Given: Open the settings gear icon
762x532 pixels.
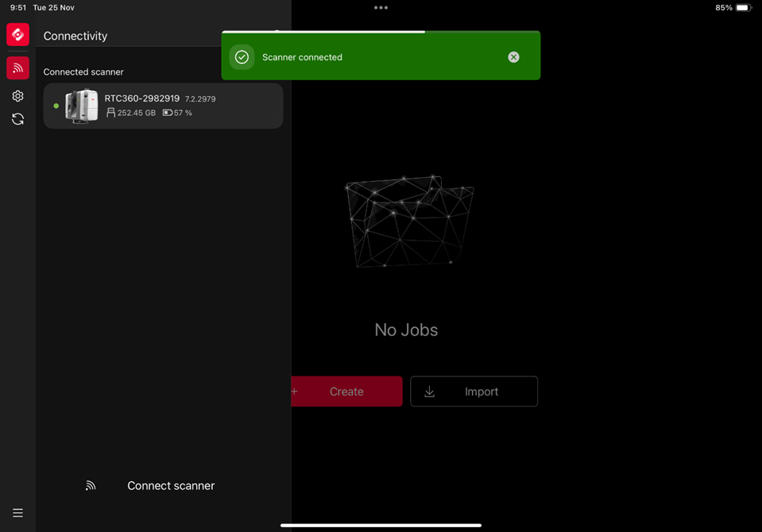Looking at the screenshot, I should click(x=17, y=96).
